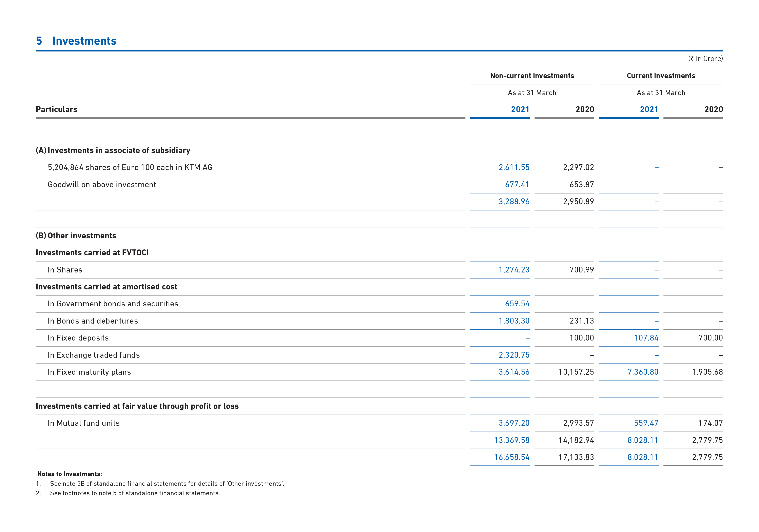Select grand total 16,658.54
The width and height of the screenshot is (759, 532).
coord(512,457)
